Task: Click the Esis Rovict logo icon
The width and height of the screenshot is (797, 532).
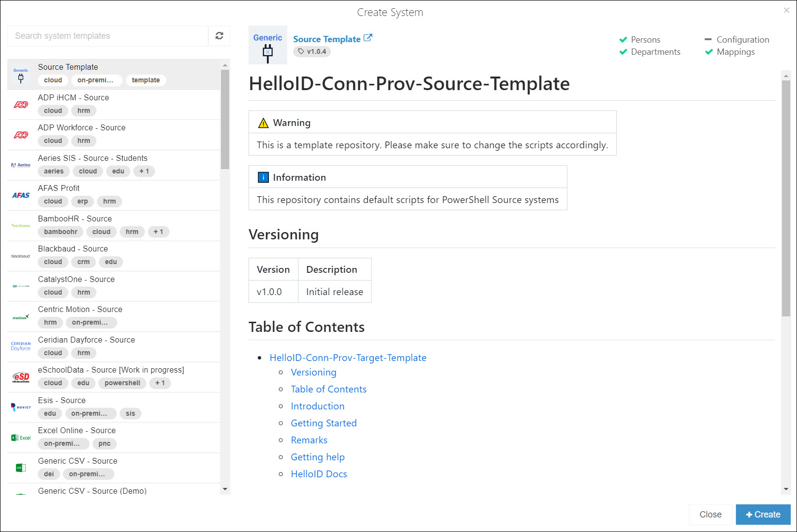Action: (x=21, y=407)
